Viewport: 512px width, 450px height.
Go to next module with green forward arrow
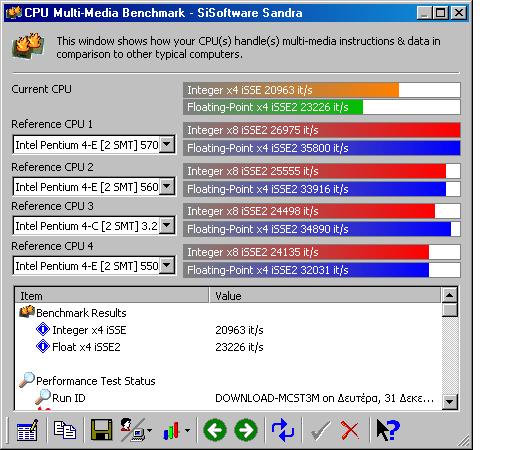click(x=246, y=430)
